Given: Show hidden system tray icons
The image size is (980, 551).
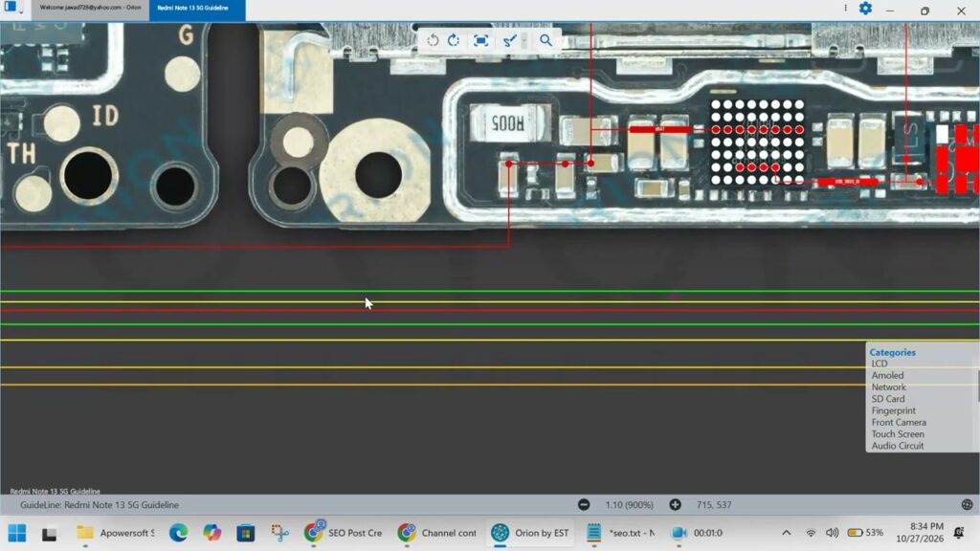Looking at the screenshot, I should click(787, 533).
